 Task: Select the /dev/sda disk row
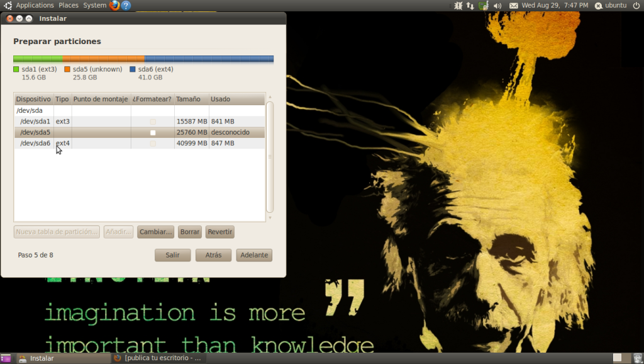pos(140,111)
